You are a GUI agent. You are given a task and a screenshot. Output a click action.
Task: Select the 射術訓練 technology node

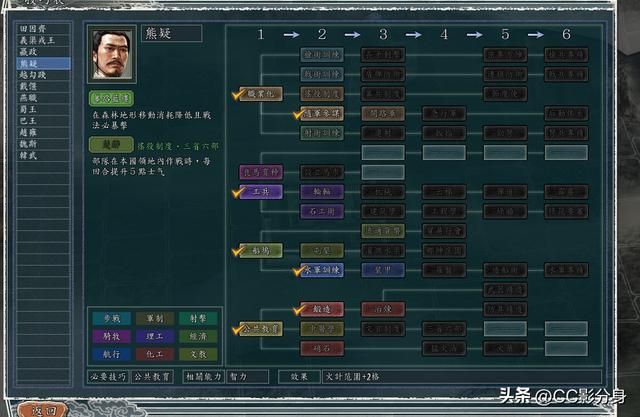pyautogui.click(x=322, y=133)
